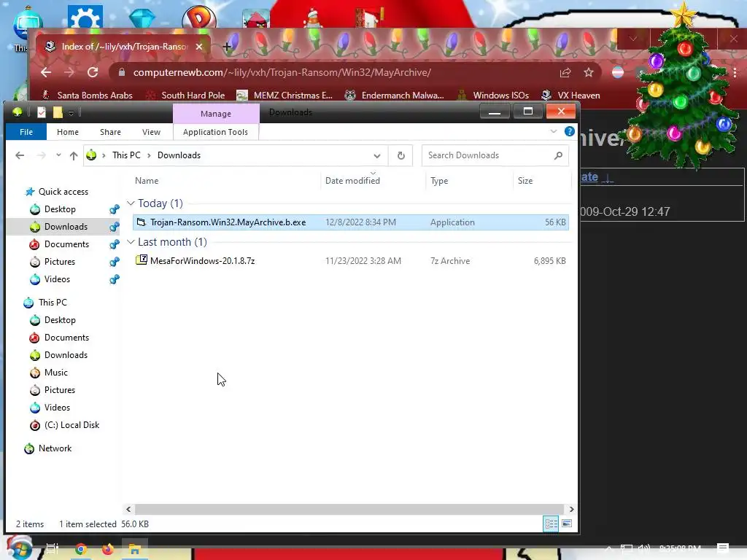Click the Chrome address bar URL
The width and height of the screenshot is (747, 560).
click(x=282, y=72)
